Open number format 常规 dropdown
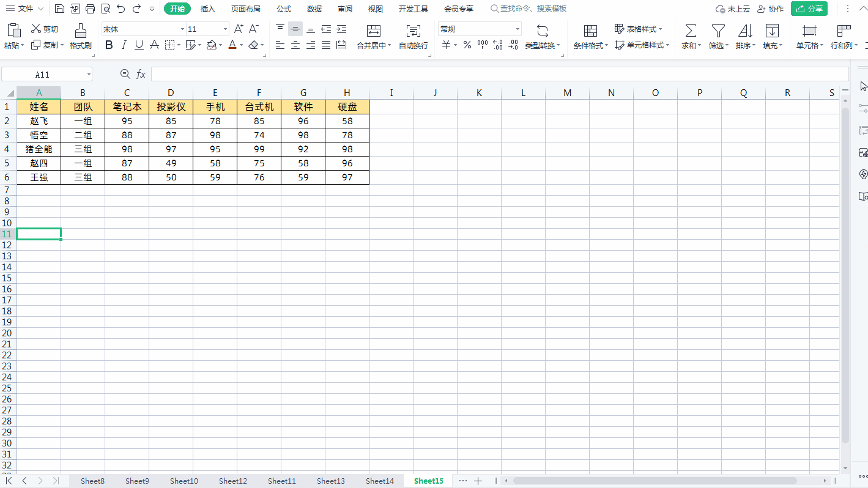Viewport: 868px width, 488px height. [x=517, y=29]
